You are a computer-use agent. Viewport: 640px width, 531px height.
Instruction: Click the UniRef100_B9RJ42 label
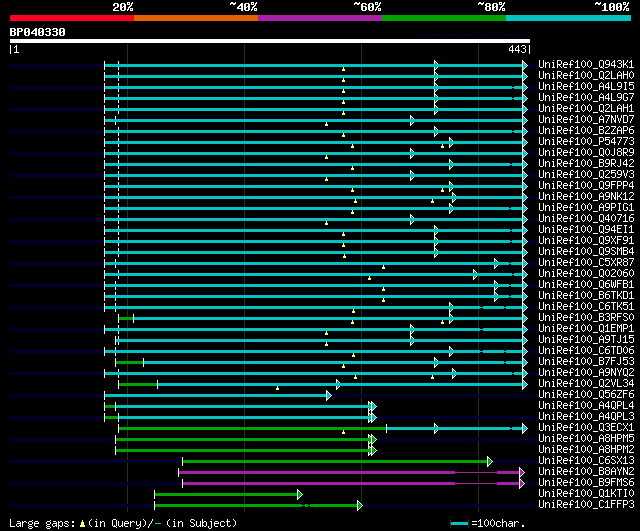(x=586, y=164)
